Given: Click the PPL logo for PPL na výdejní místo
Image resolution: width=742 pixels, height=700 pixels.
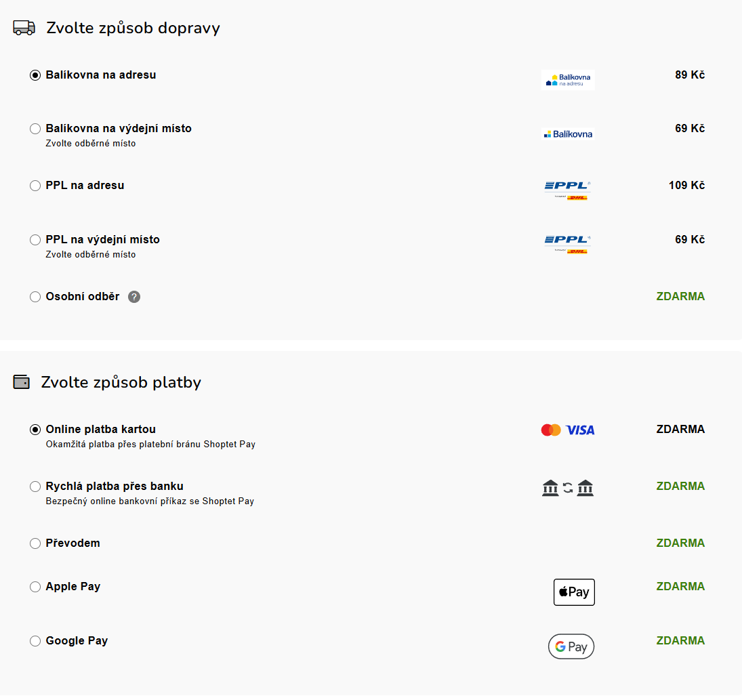Looking at the screenshot, I should coord(568,245).
